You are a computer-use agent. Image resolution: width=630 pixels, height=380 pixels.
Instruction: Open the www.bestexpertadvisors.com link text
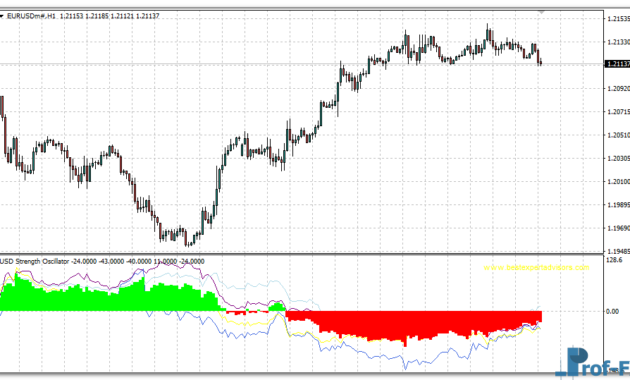tap(536, 268)
